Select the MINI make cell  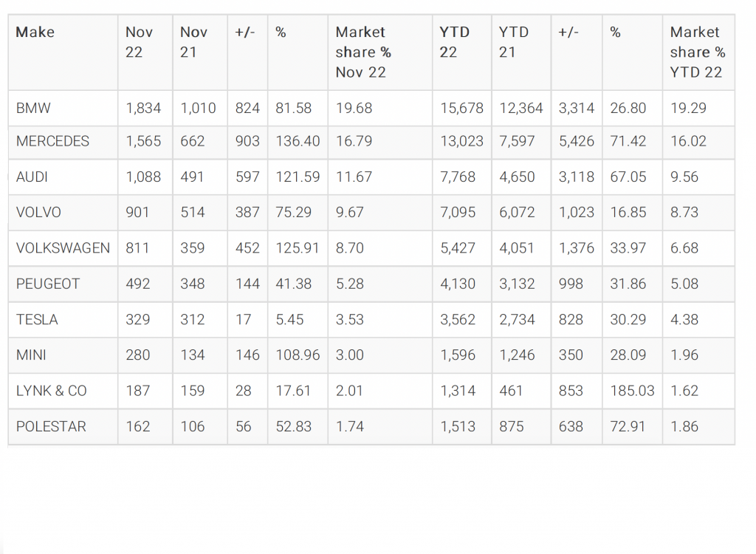(x=31, y=355)
